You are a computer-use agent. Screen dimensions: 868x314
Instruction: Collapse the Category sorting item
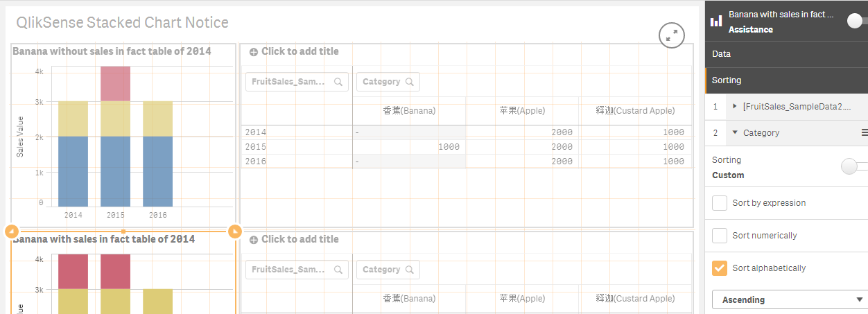click(735, 132)
